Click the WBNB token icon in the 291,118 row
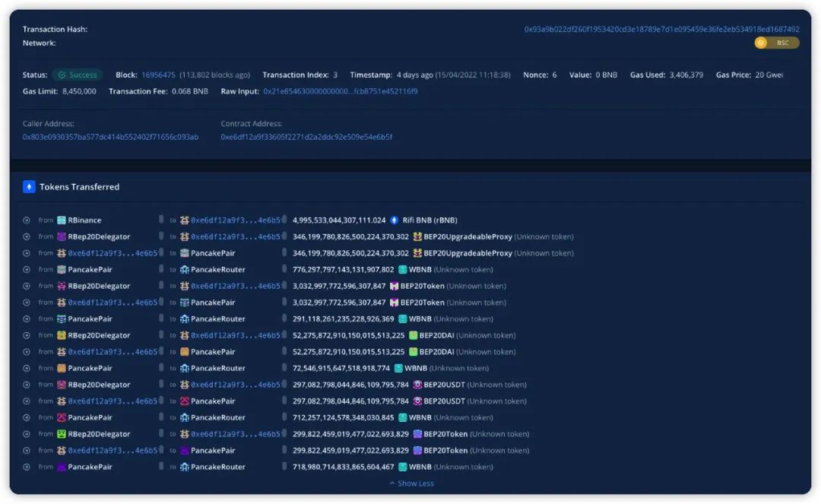821x504 pixels. click(403, 319)
